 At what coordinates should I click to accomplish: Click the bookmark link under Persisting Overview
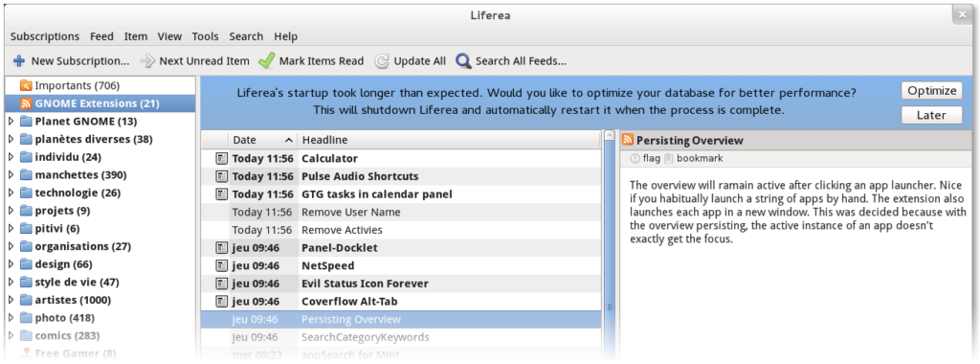click(x=700, y=159)
